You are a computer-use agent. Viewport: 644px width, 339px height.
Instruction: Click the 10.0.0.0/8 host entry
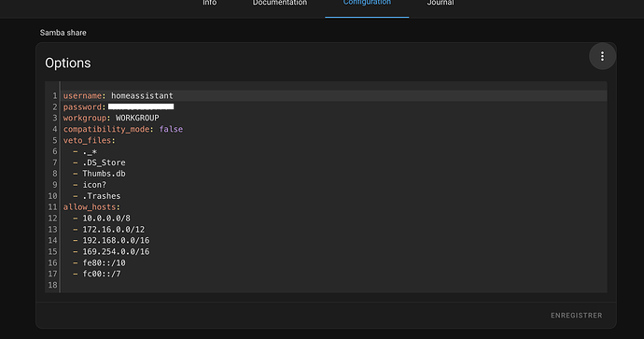point(102,219)
